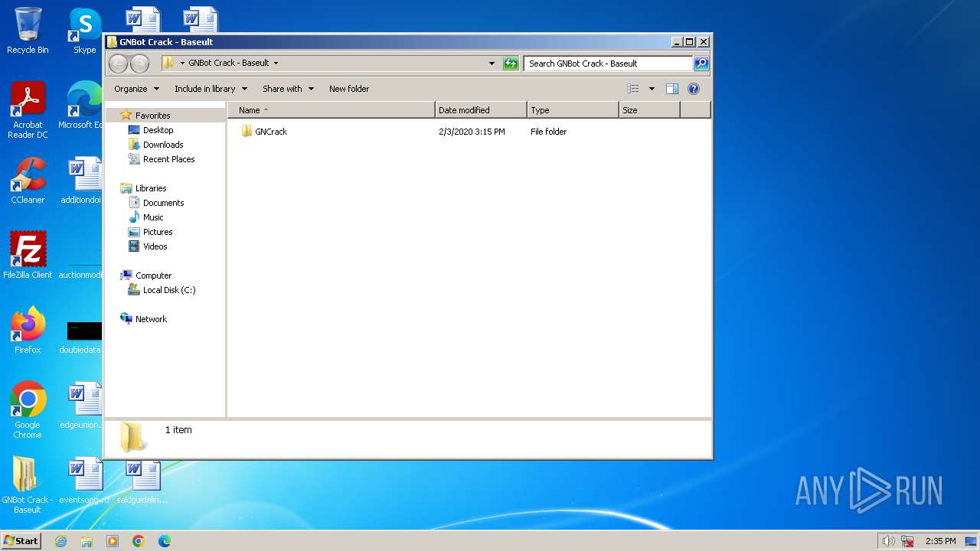Open the address bar history dropdown
This screenshot has height=551, width=980.
[x=492, y=64]
